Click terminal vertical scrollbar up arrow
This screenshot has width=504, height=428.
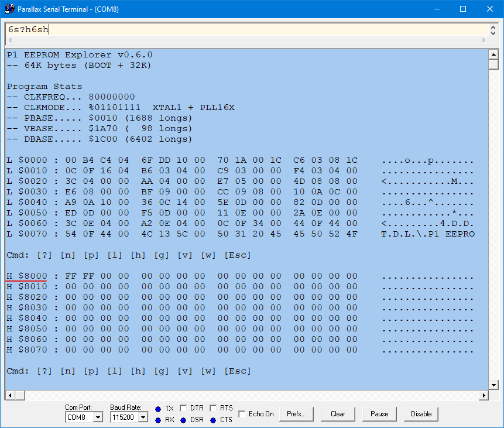point(493,54)
